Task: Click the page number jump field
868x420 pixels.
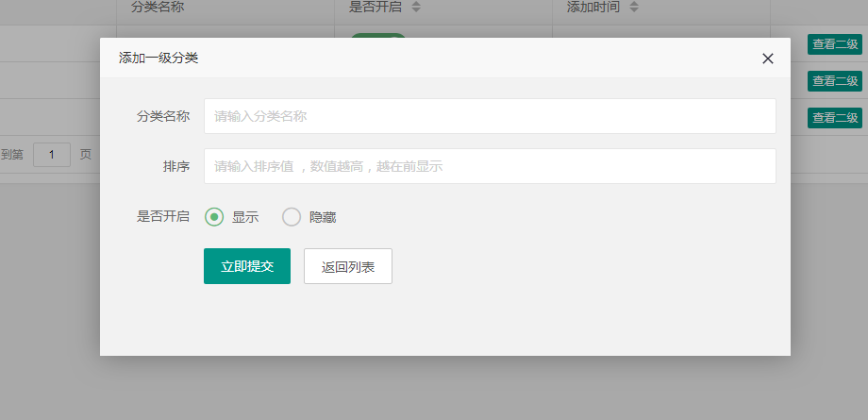Action: [x=52, y=155]
